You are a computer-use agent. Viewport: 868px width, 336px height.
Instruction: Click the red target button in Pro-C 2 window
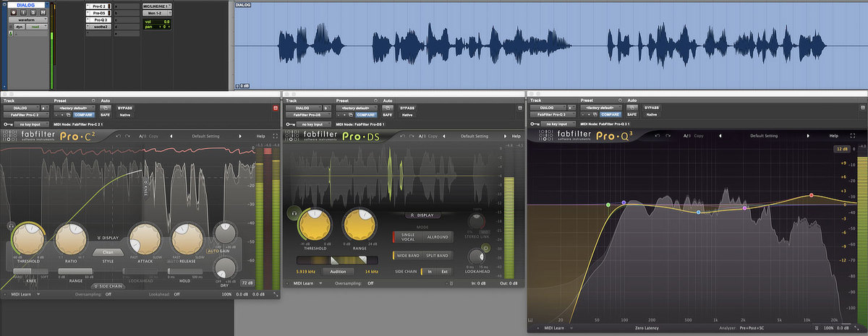(275, 108)
